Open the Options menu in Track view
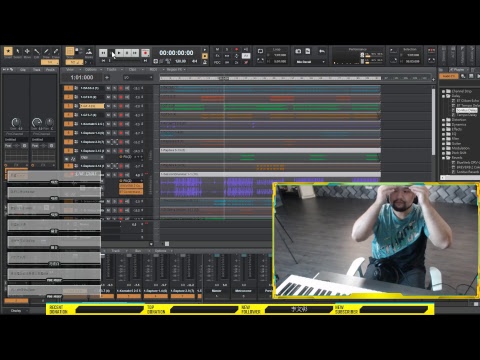 click(92, 70)
